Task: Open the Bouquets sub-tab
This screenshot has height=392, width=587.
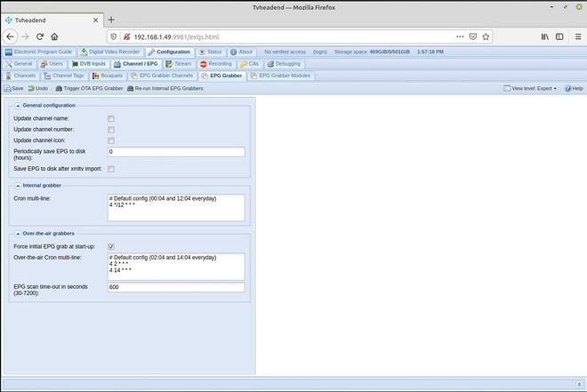Action: (x=108, y=76)
